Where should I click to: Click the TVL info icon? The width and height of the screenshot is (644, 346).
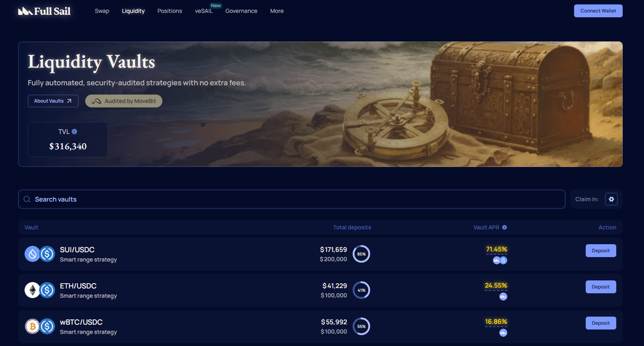pyautogui.click(x=74, y=132)
